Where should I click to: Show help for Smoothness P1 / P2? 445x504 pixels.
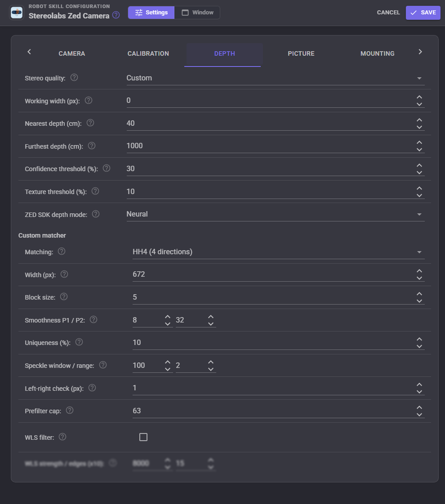(x=93, y=319)
